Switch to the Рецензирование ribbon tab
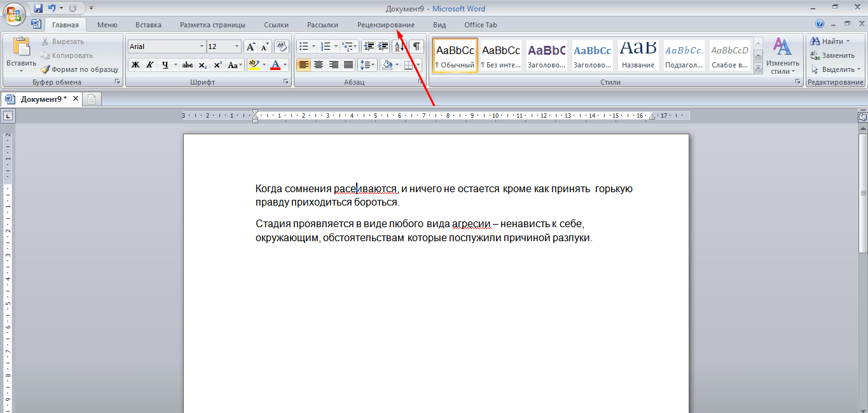Viewport: 868px width, 413px height. (x=385, y=25)
